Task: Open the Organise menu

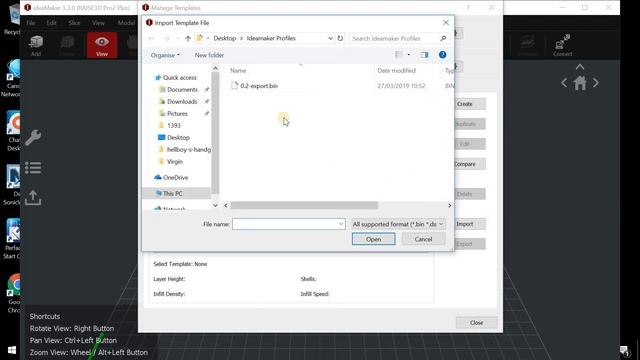Action: point(165,55)
